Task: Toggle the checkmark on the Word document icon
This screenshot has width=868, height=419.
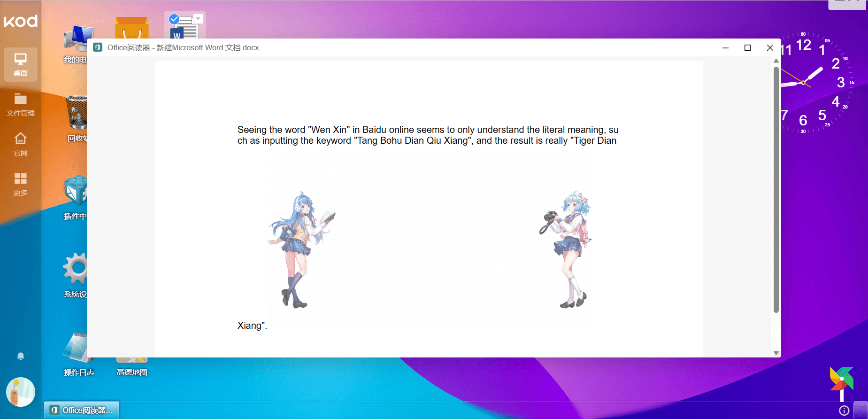Action: pos(174,19)
